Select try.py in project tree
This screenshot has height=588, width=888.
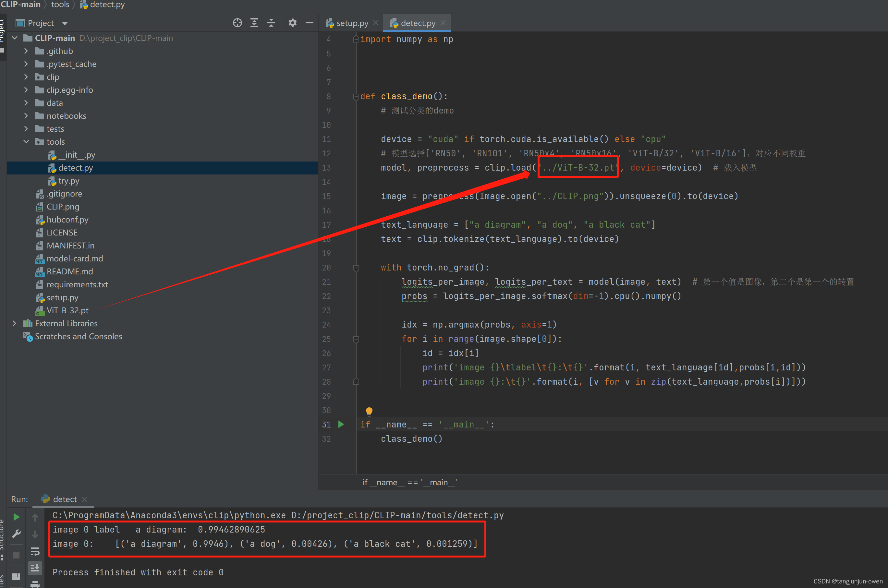coord(68,181)
